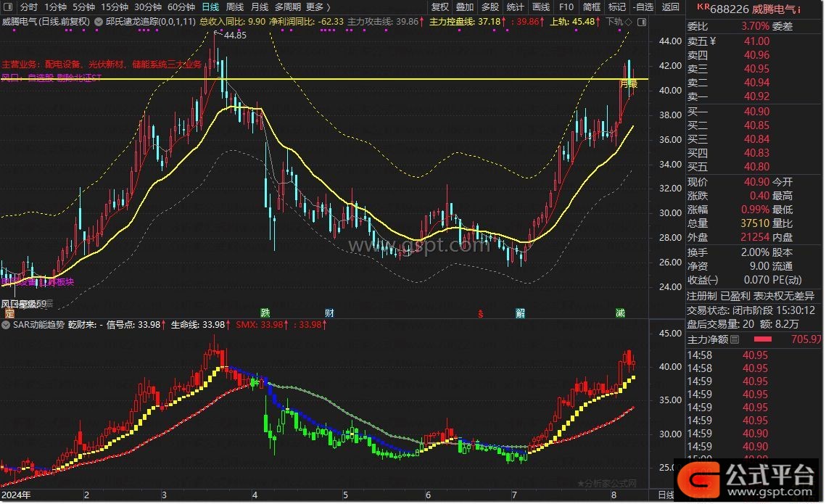Click the 月报 marker on the chart
Image resolution: width=826 pixels, height=504 pixels.
[x=629, y=83]
